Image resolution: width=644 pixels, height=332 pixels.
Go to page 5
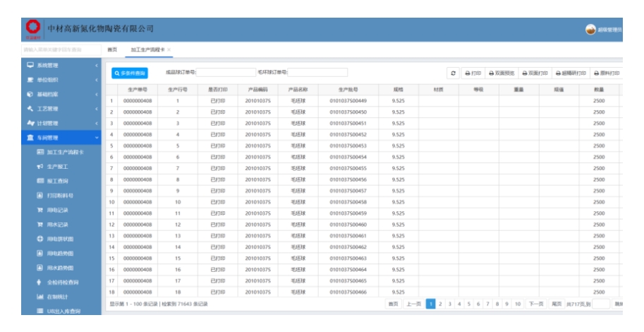coord(468,304)
